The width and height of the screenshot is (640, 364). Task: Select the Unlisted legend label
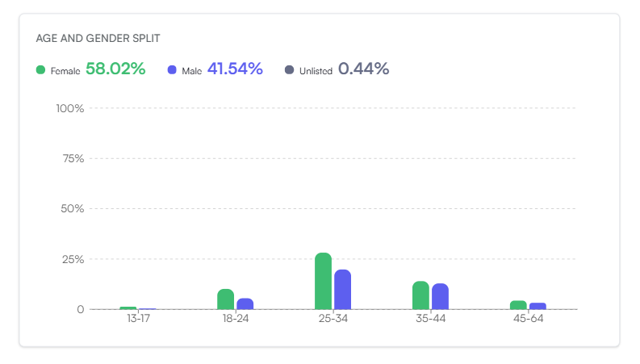point(316,71)
